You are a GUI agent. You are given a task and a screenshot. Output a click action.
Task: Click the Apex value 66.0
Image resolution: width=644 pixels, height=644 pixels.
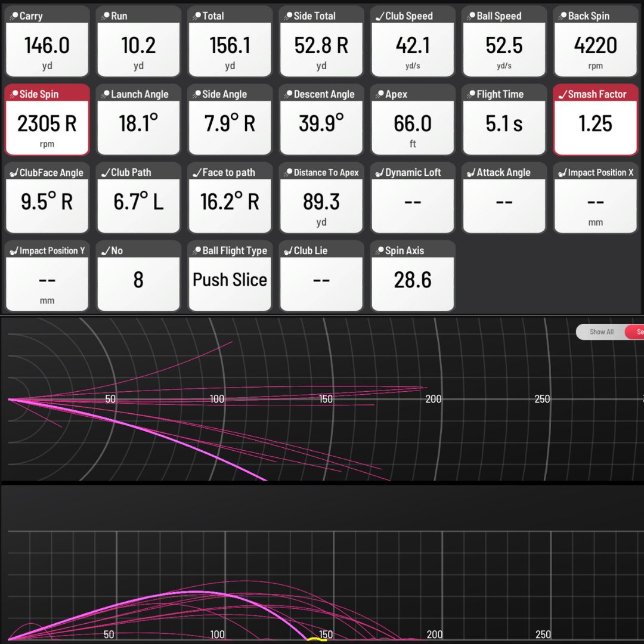tap(413, 123)
